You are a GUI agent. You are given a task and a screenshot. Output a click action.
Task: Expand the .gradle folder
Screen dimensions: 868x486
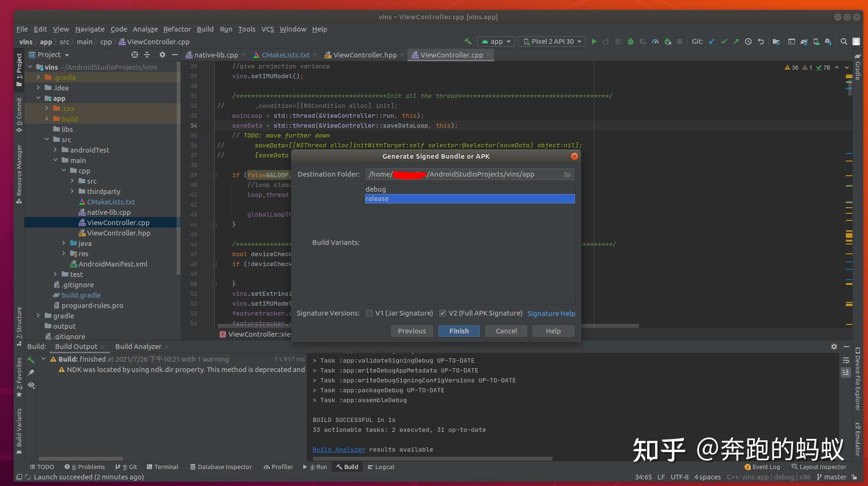38,77
